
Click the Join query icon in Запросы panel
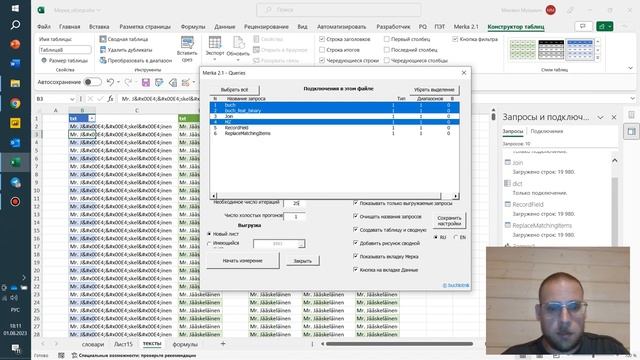[x=508, y=162]
